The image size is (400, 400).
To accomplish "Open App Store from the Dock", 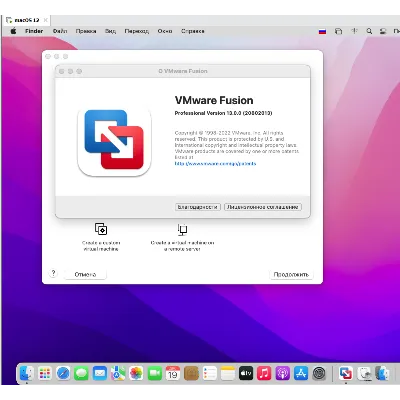I will pos(301,373).
